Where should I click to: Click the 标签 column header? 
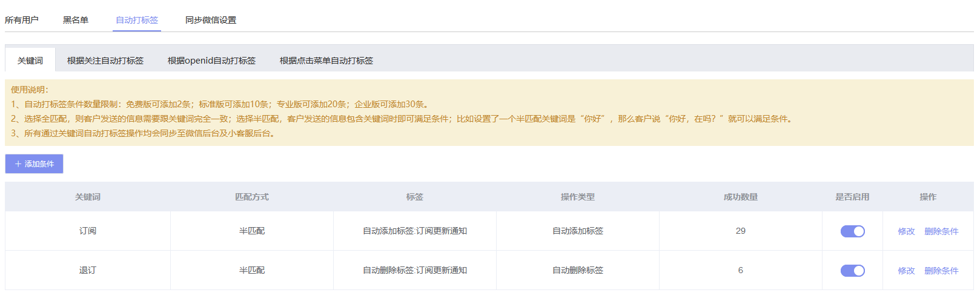tap(415, 197)
